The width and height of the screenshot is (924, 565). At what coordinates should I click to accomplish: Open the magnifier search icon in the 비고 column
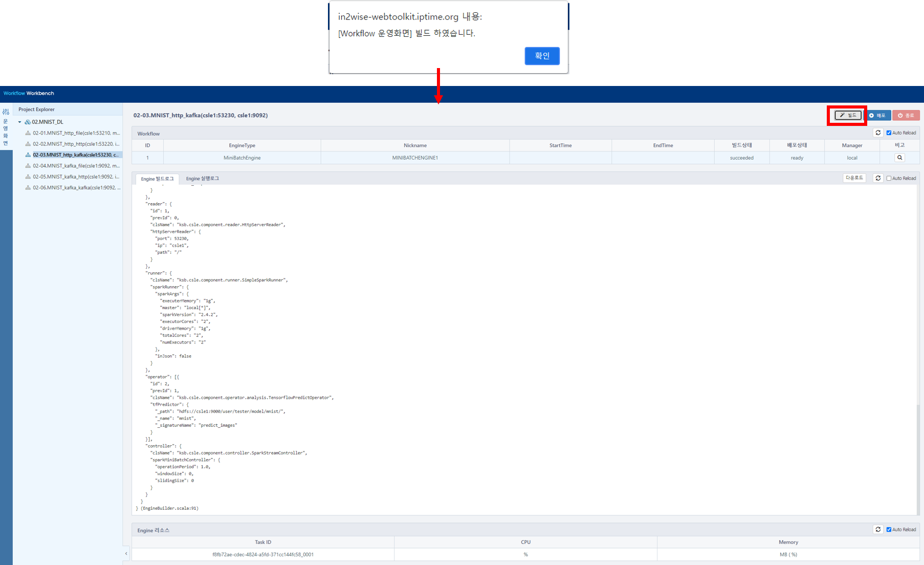click(x=899, y=157)
